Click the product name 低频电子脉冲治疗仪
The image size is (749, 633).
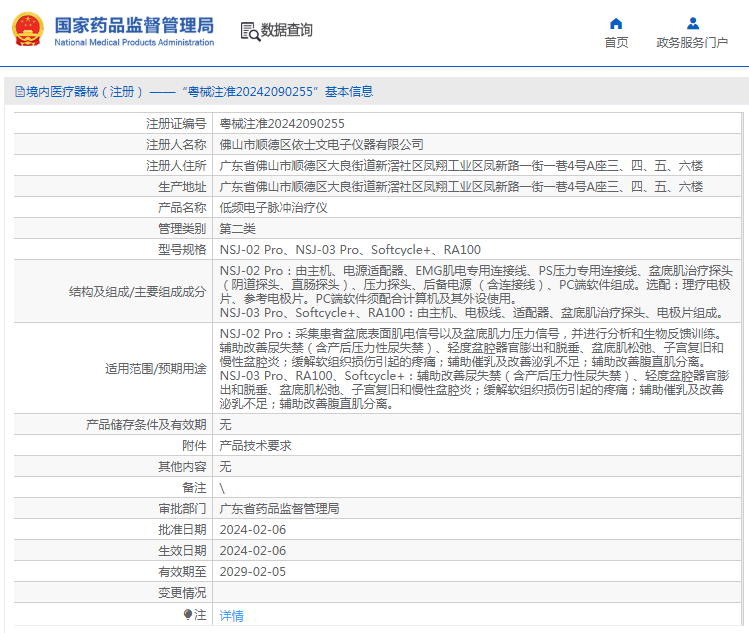point(273,208)
